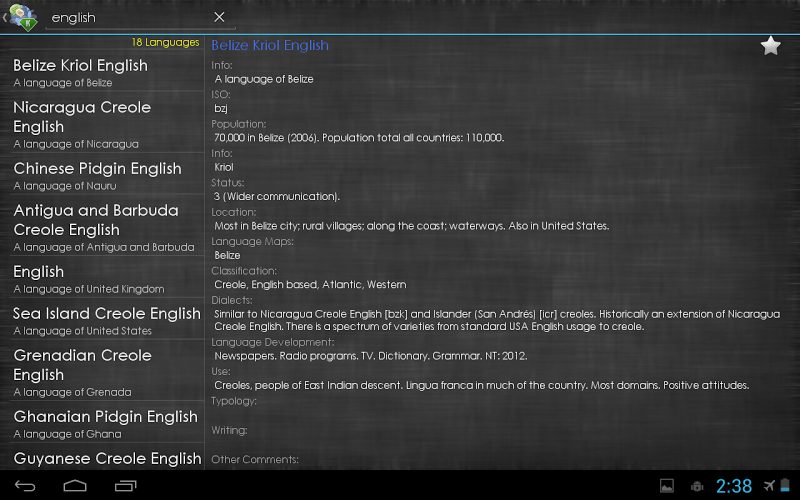
Task: Clear the search field with the X
Action: click(219, 17)
